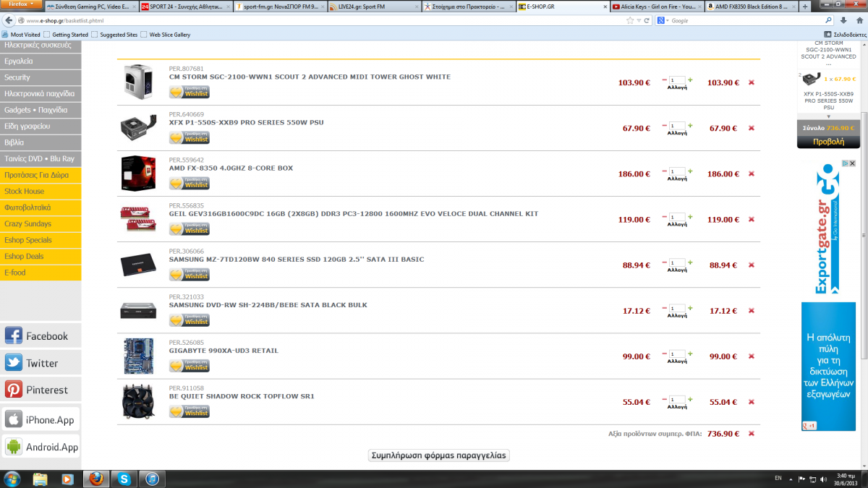The width and height of the screenshot is (868, 488).
Task: Bookmark page with star icon
Action: 630,20
